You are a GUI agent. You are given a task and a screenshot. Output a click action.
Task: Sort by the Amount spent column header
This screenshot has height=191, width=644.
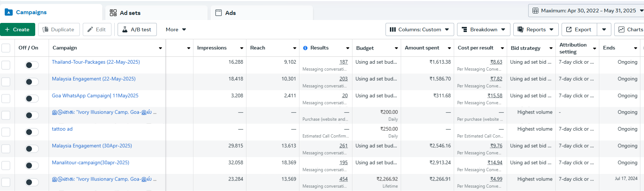click(x=422, y=48)
